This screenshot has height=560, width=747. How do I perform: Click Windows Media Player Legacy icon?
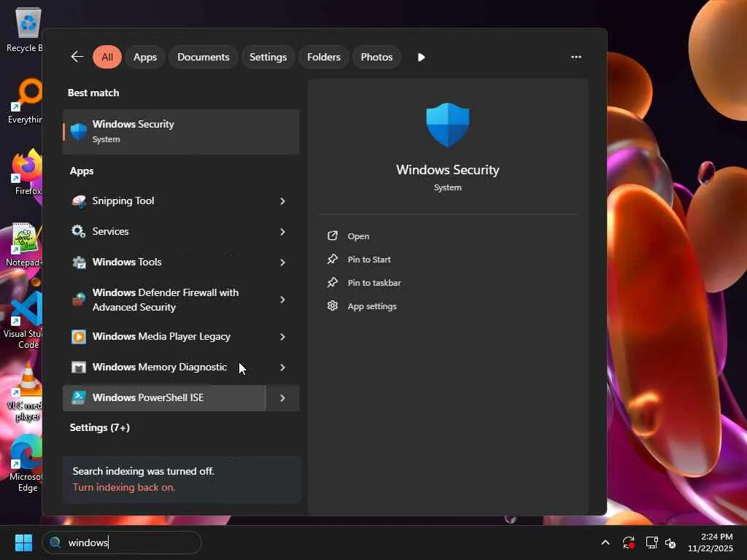point(79,337)
